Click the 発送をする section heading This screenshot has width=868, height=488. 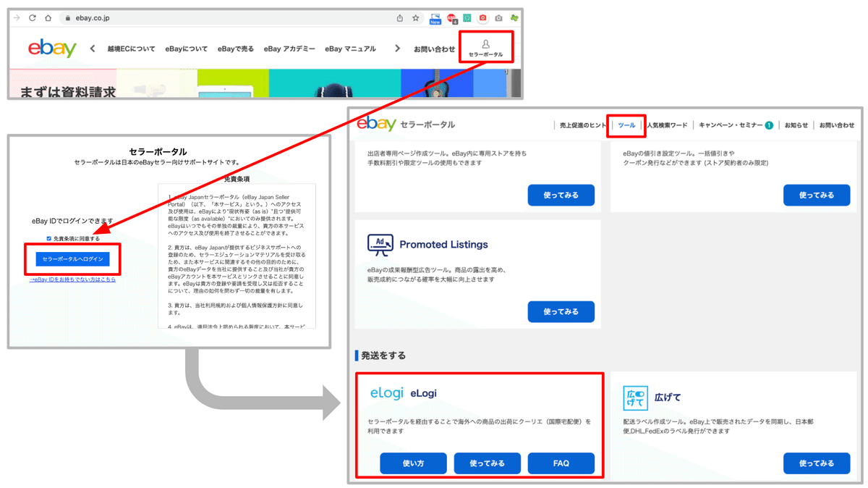[x=383, y=356]
